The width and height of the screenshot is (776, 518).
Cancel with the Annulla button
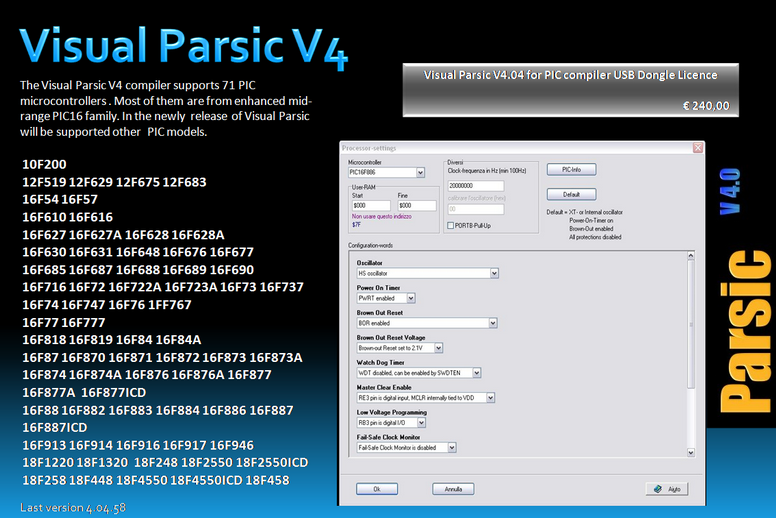pos(453,489)
